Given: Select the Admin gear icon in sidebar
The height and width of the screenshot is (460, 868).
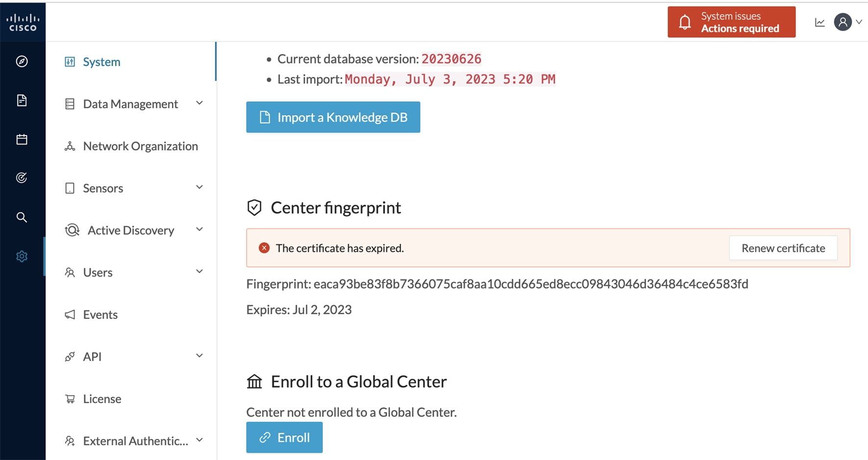Looking at the screenshot, I should point(22,256).
